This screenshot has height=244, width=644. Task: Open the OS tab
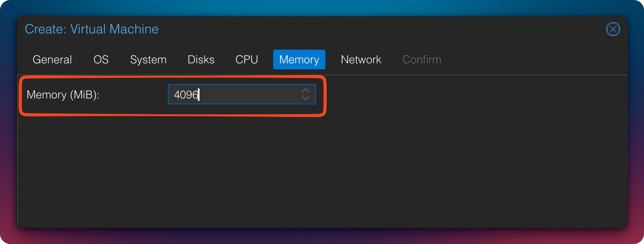(x=101, y=60)
